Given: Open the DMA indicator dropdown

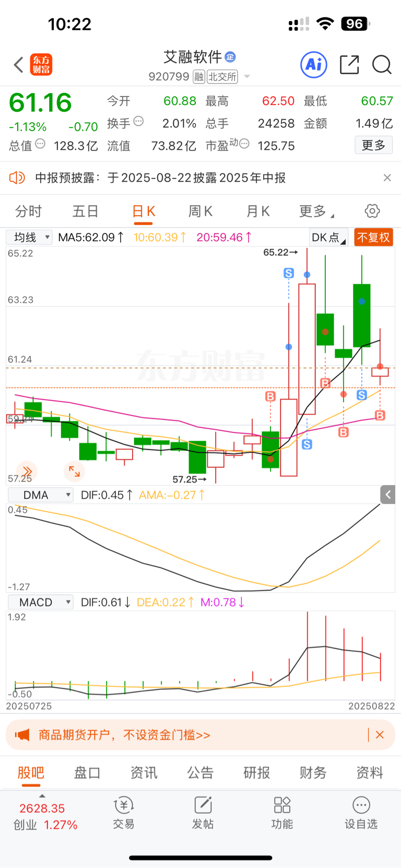Looking at the screenshot, I should tap(40, 495).
